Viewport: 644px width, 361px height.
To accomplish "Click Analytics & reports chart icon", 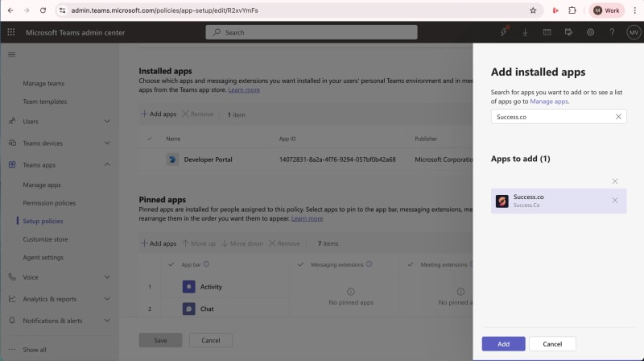I will [x=12, y=298].
